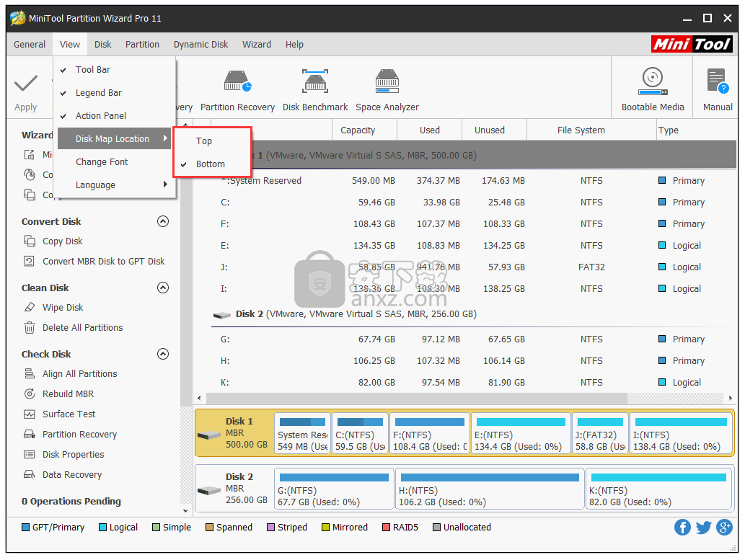Collapse the Convert Disk section
The height and width of the screenshot is (560, 745).
click(163, 221)
